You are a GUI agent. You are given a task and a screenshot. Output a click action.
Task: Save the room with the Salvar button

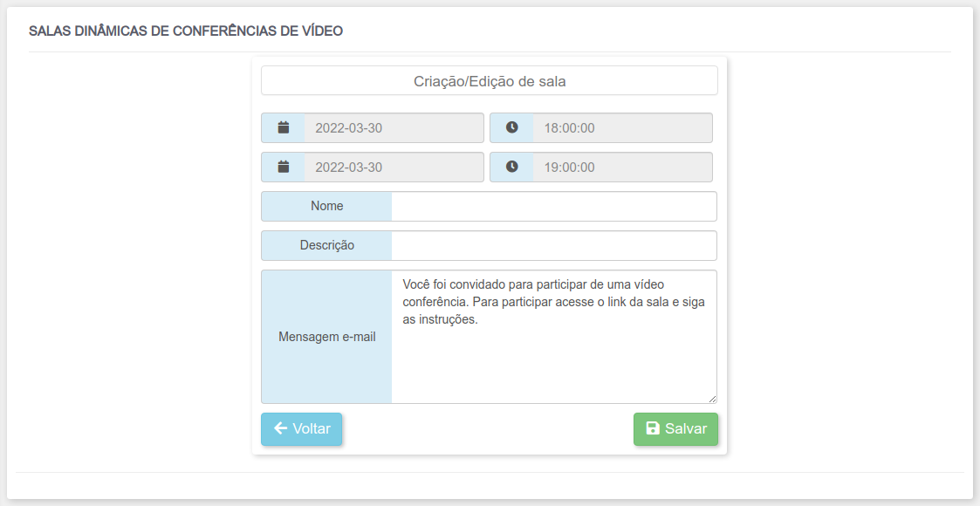[x=675, y=429]
